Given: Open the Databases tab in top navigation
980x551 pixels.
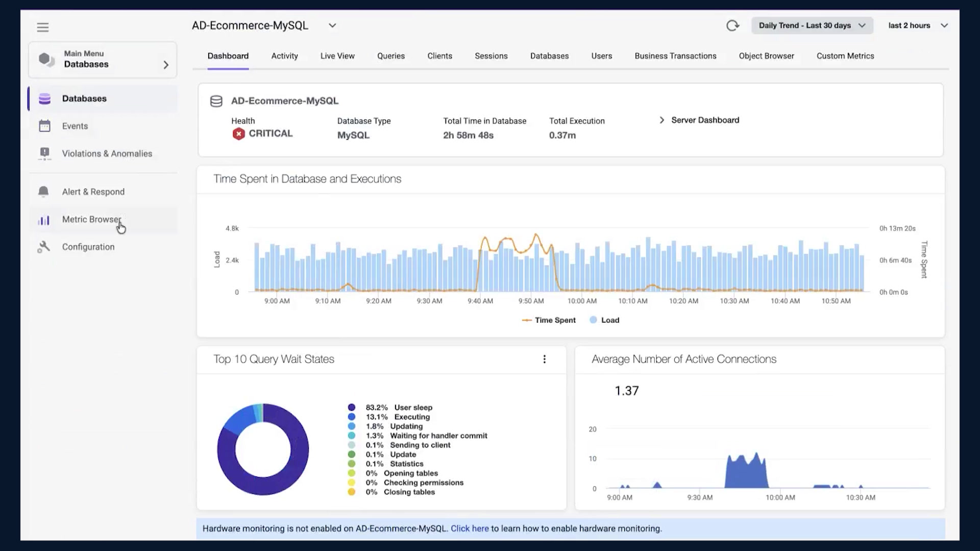Looking at the screenshot, I should [x=549, y=56].
